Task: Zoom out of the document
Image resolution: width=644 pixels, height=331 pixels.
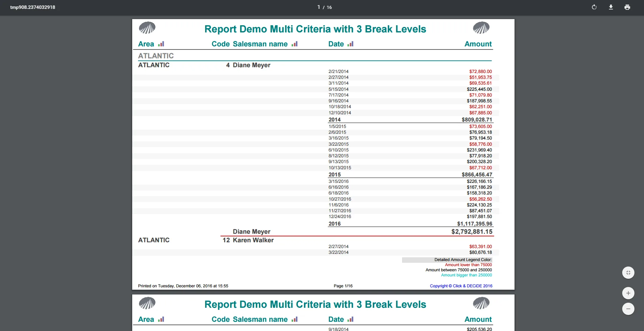Action: click(x=628, y=309)
